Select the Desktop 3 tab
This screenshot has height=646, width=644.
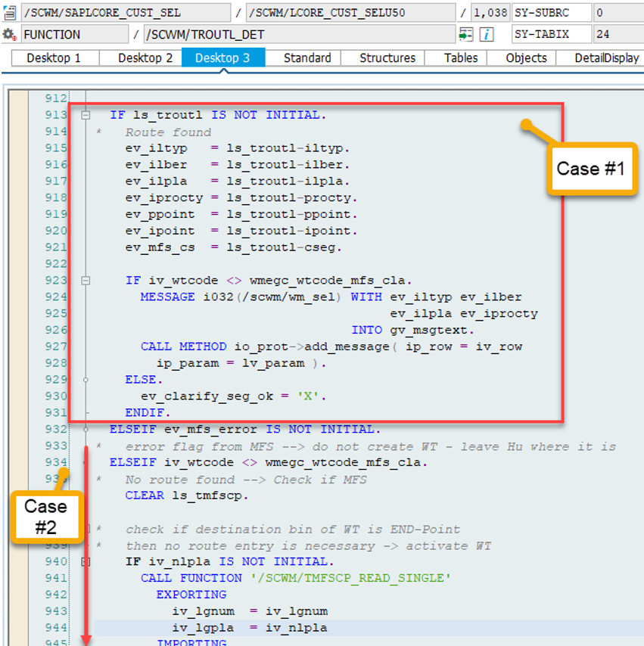223,58
